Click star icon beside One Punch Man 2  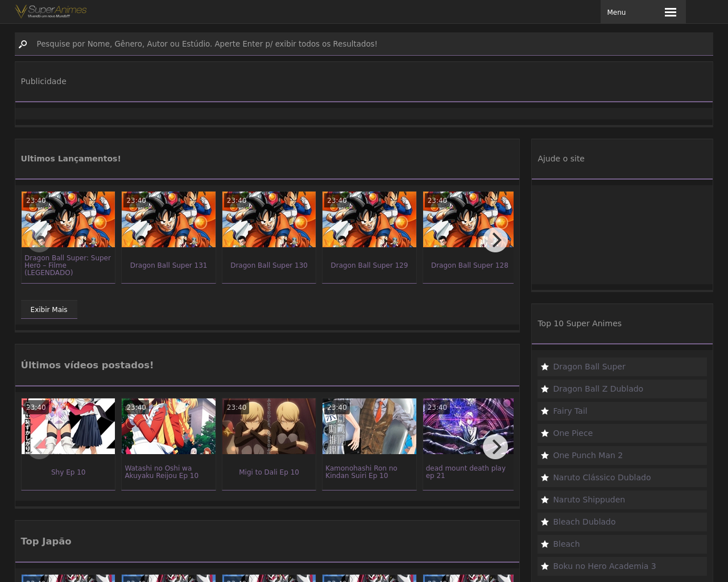545,455
